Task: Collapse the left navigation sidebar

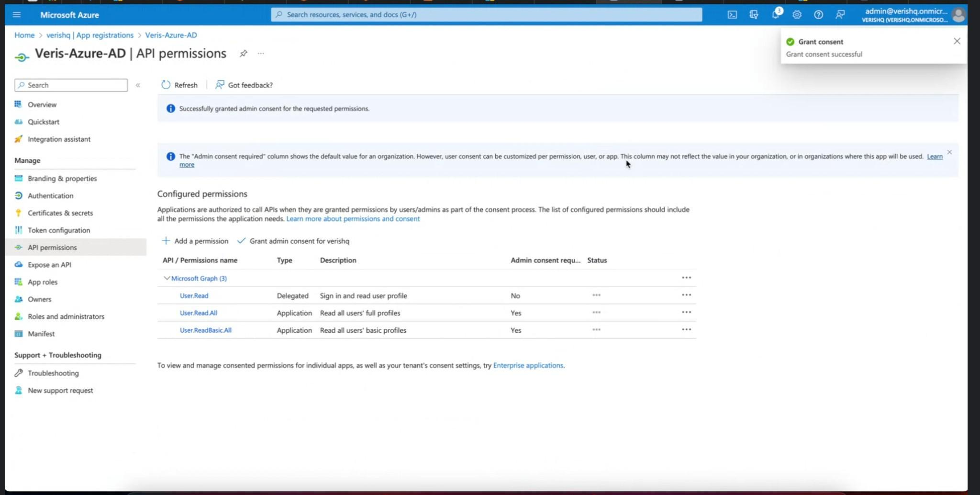Action: [x=138, y=85]
